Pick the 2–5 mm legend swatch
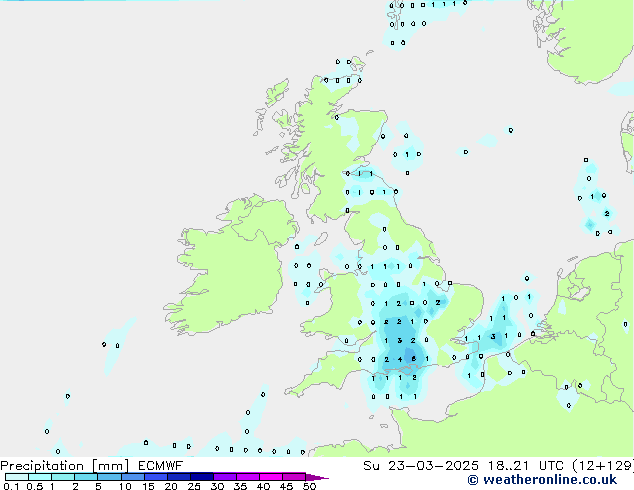Screen dimensions: 634x490 86,477
